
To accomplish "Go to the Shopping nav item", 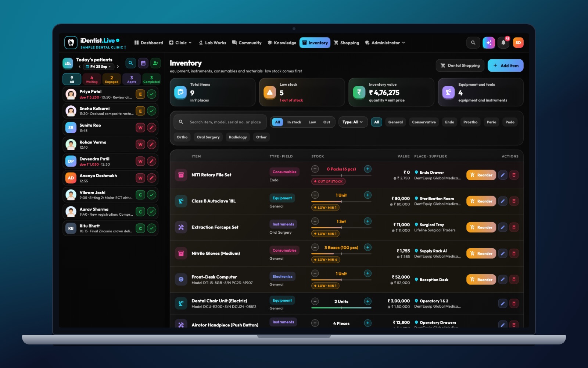I will (346, 43).
